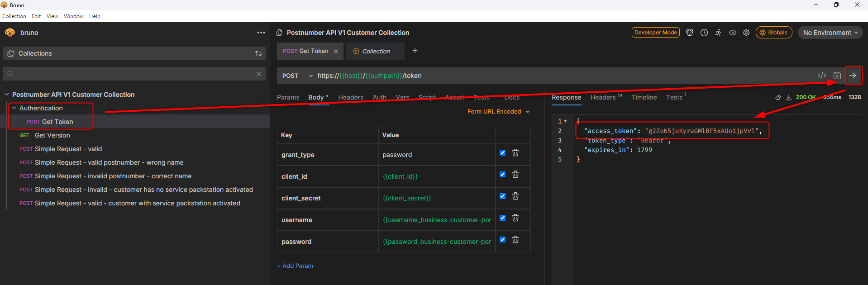Close the Get Token request tab

(336, 51)
